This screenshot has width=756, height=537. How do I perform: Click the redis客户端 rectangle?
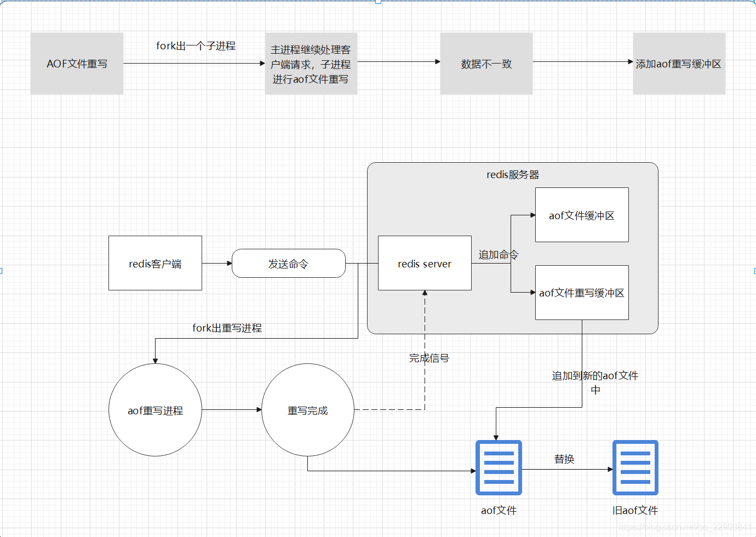[x=155, y=263]
